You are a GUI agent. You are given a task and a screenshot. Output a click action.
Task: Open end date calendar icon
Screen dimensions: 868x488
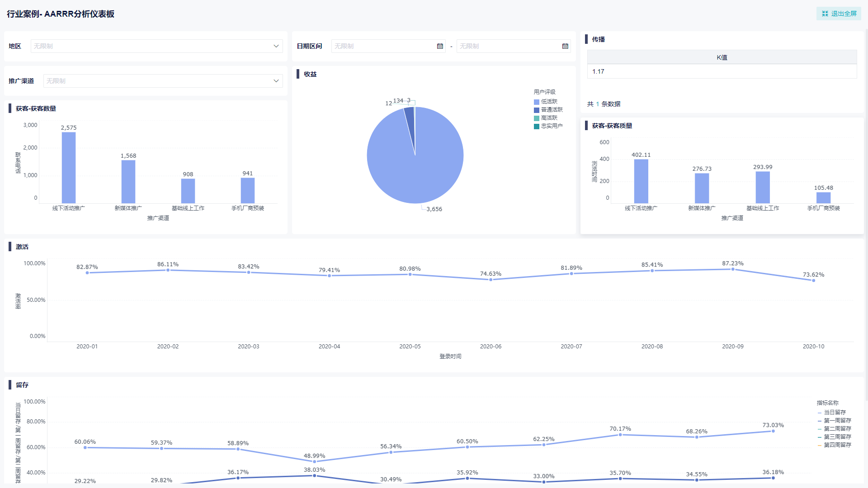pyautogui.click(x=565, y=46)
